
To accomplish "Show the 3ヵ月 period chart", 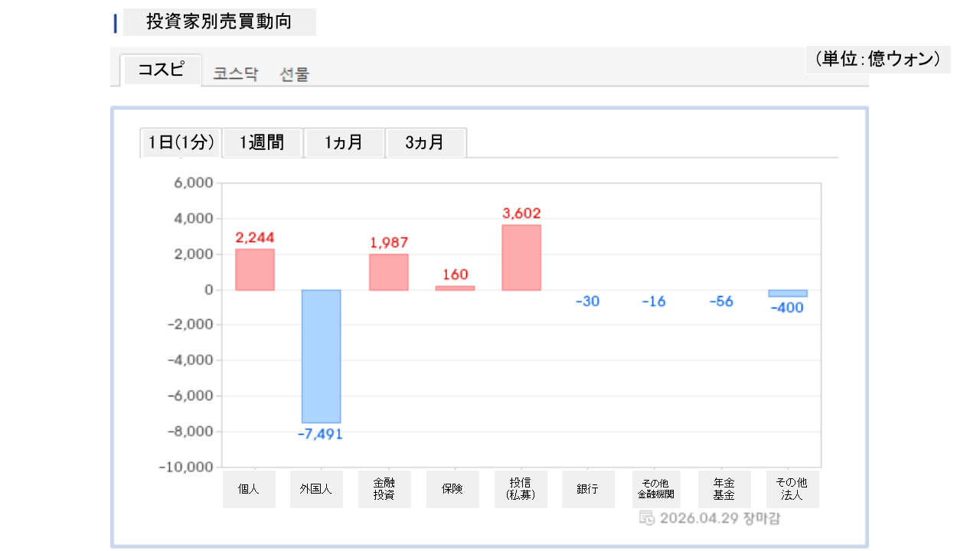I will pyautogui.click(x=425, y=142).
